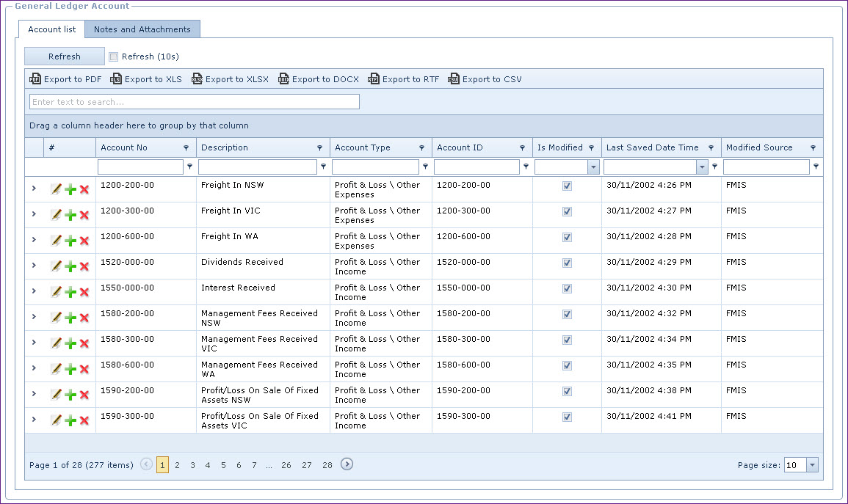Toggle Is Modified checkbox for 1580-200-00
The width and height of the screenshot is (848, 504).
point(567,315)
